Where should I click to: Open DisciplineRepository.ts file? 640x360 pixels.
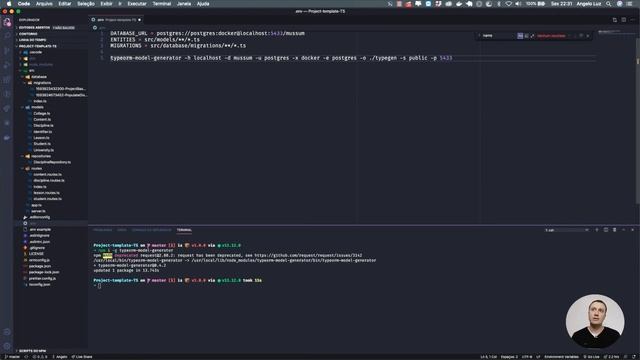tap(51, 162)
